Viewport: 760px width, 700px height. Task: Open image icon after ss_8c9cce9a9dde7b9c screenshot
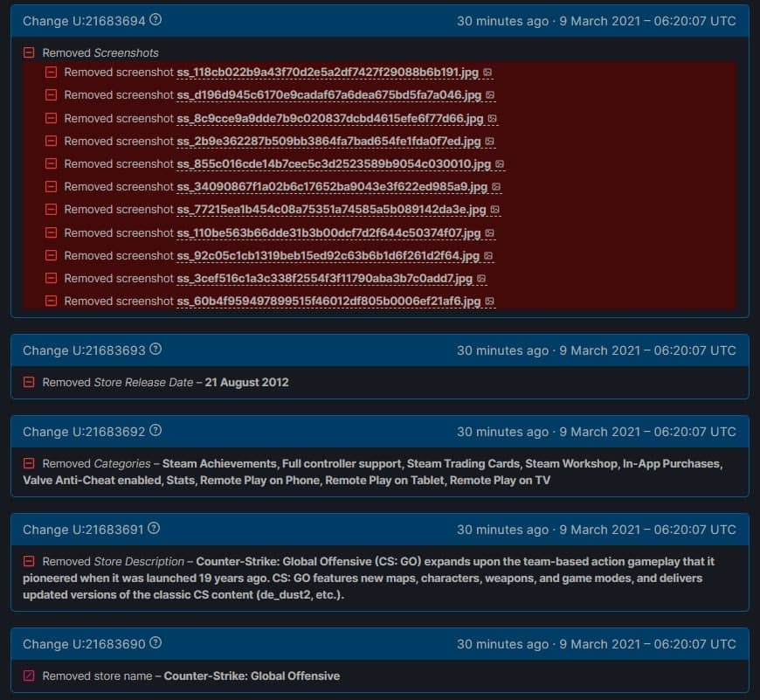492,119
